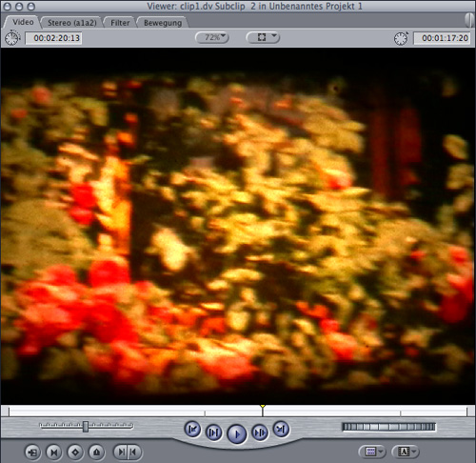Add a marker with the marker button
The height and width of the screenshot is (463, 476).
click(x=96, y=452)
